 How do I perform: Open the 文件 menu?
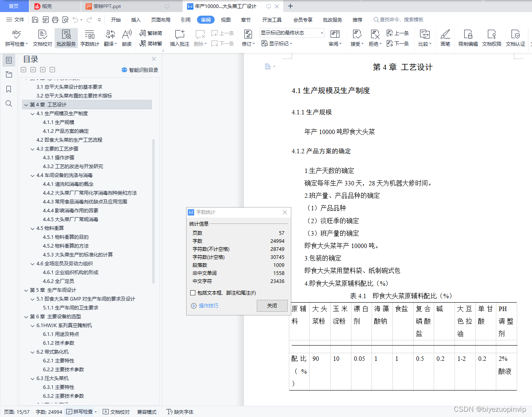(x=16, y=20)
